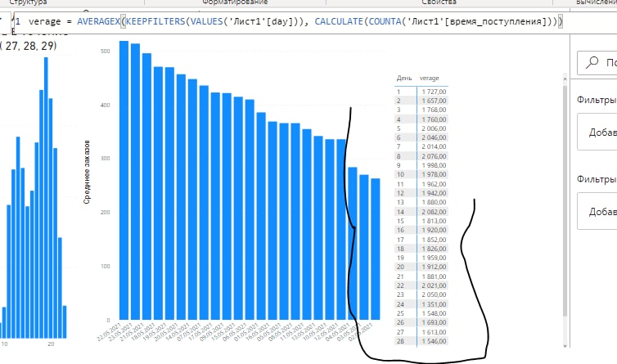This screenshot has width=617, height=364.
Task: Click AVERAGEX in the formula
Action: coord(98,21)
